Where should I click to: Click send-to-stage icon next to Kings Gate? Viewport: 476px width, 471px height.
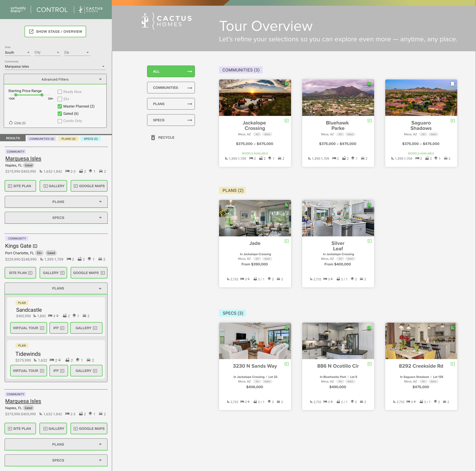(x=35, y=246)
